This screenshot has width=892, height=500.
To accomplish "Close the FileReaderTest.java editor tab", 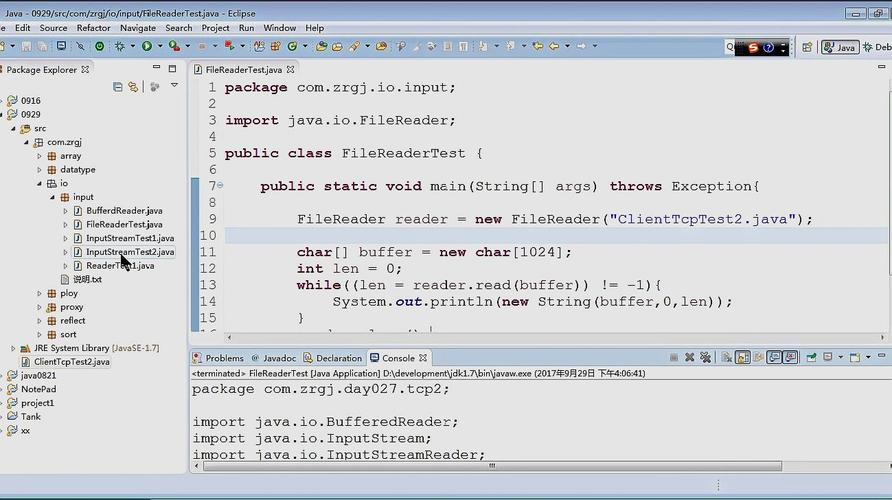I will pos(292,70).
